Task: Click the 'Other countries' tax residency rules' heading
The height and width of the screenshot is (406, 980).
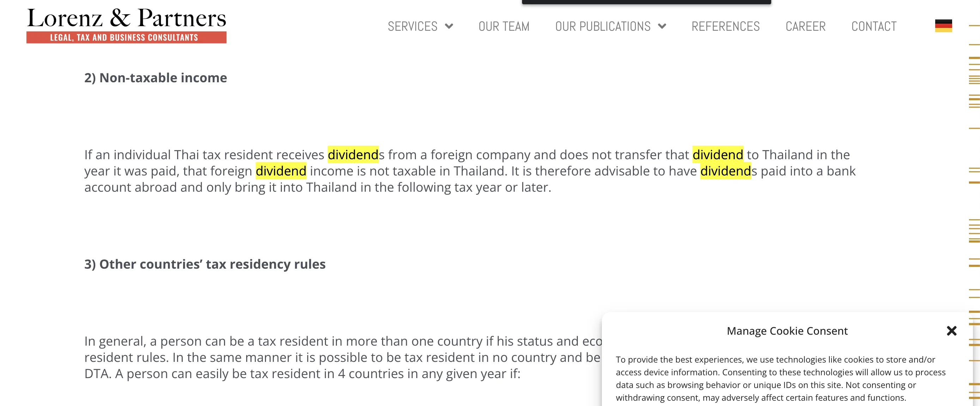Action: coord(205,264)
